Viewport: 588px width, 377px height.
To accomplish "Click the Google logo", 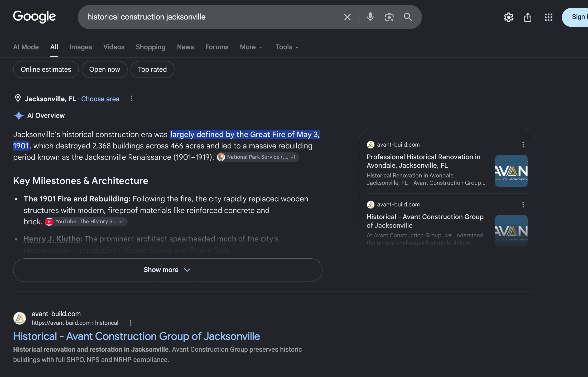I will coord(35,17).
